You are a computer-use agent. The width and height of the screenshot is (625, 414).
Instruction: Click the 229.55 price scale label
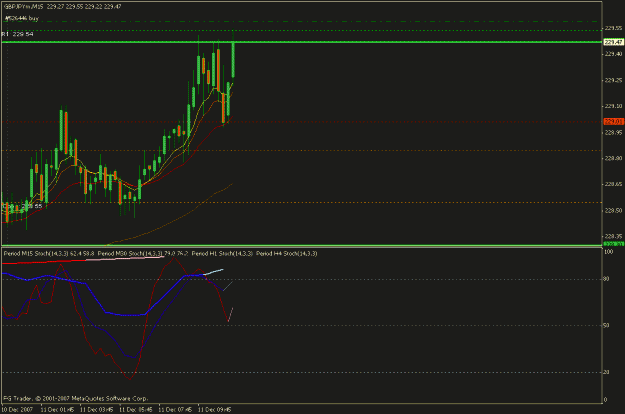coord(613,28)
